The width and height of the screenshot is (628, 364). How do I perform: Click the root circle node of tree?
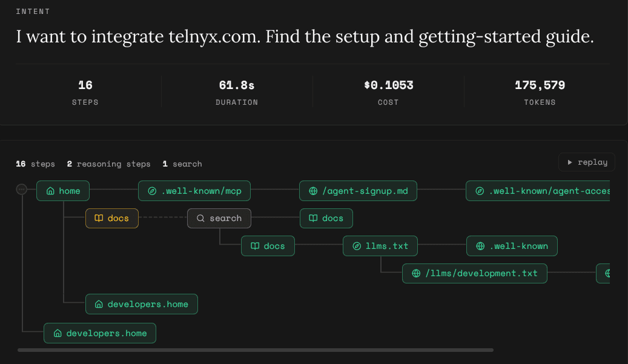(22, 189)
